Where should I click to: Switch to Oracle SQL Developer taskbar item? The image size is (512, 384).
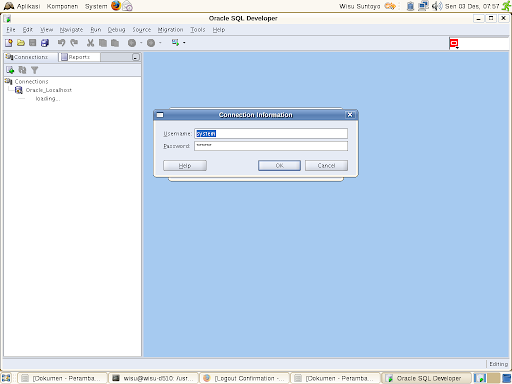tap(426, 378)
